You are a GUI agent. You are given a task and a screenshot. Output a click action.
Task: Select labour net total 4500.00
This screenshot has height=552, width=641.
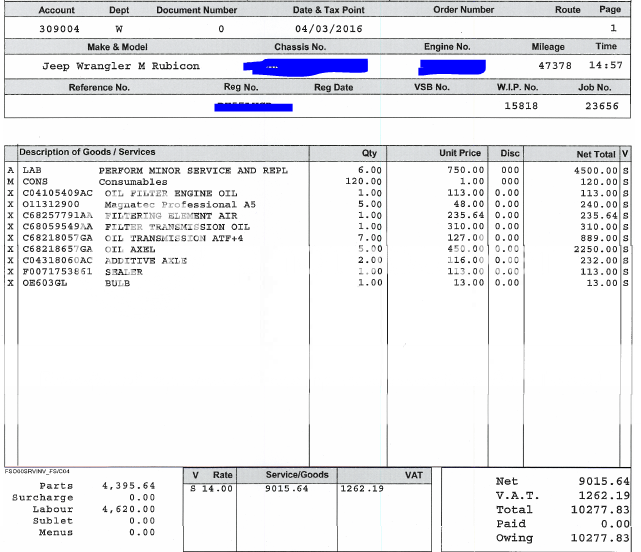(x=596, y=171)
